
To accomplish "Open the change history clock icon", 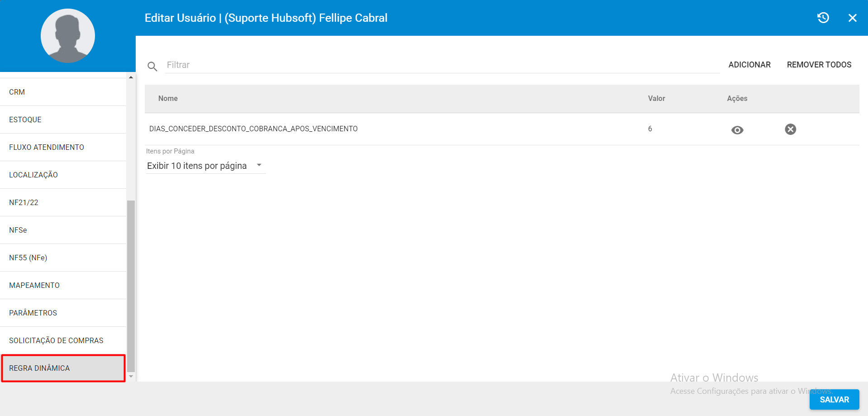I will [x=823, y=18].
